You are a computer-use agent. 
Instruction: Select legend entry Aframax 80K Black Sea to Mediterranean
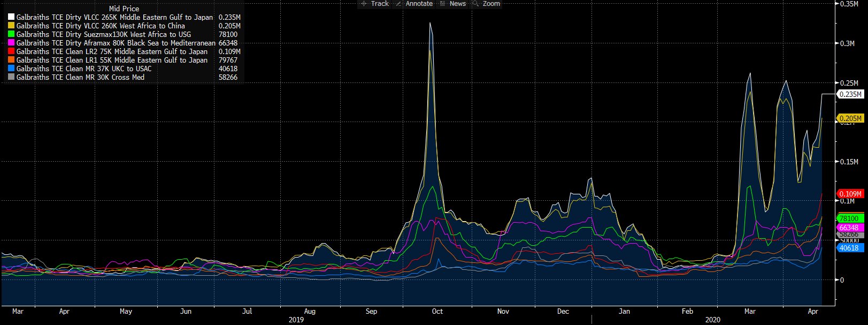click(116, 43)
